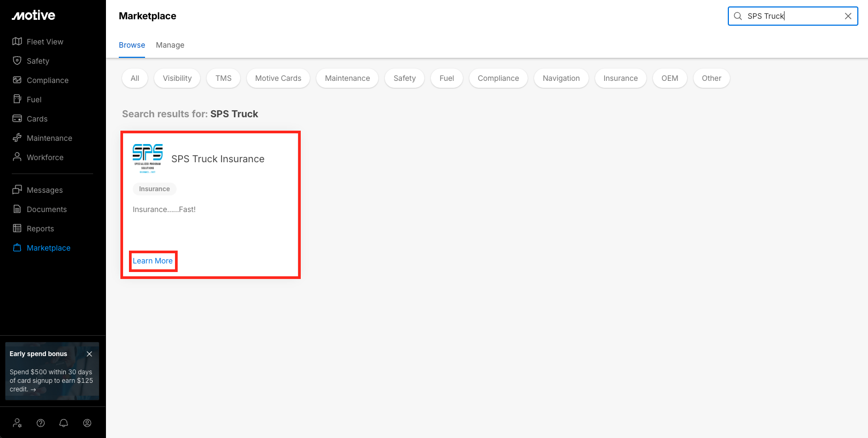
Task: Click the SPS Truck Insurance logo
Action: [x=148, y=158]
